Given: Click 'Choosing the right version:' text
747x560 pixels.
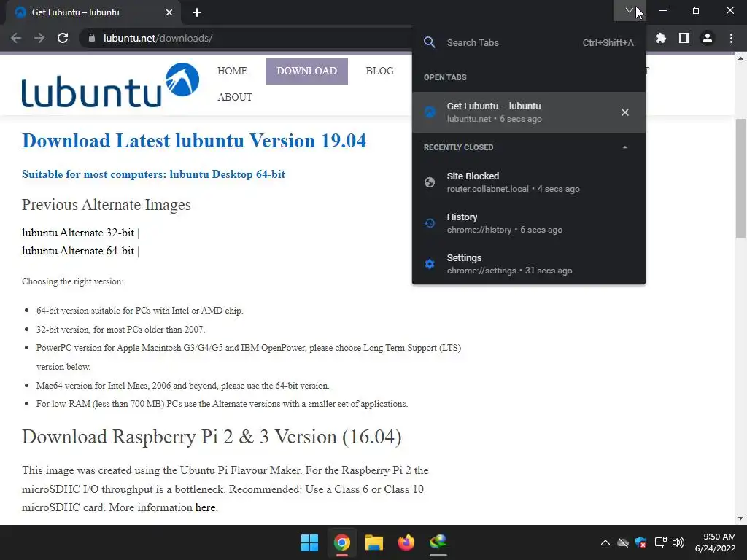Looking at the screenshot, I should pos(73,281).
